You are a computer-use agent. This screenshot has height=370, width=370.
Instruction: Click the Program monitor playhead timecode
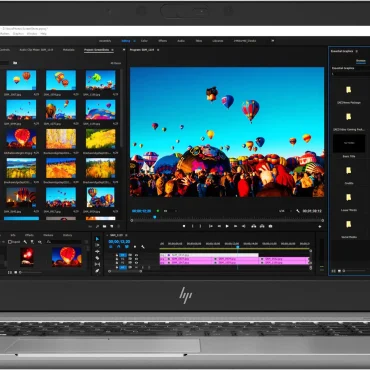coord(141,211)
